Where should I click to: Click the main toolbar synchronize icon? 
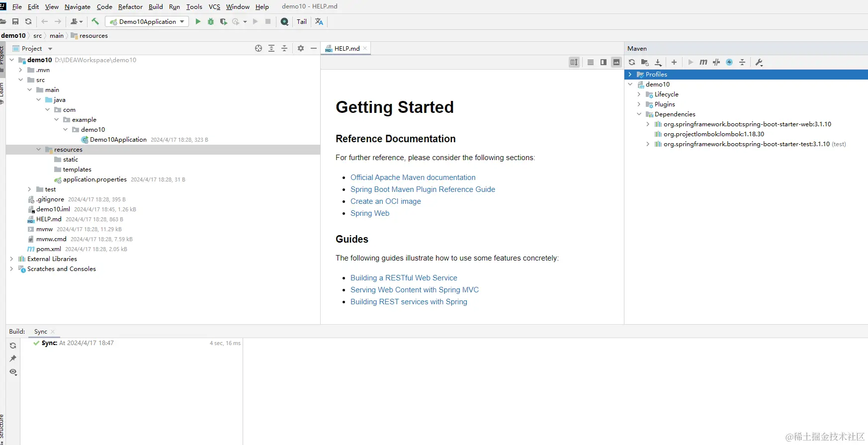[x=28, y=21]
